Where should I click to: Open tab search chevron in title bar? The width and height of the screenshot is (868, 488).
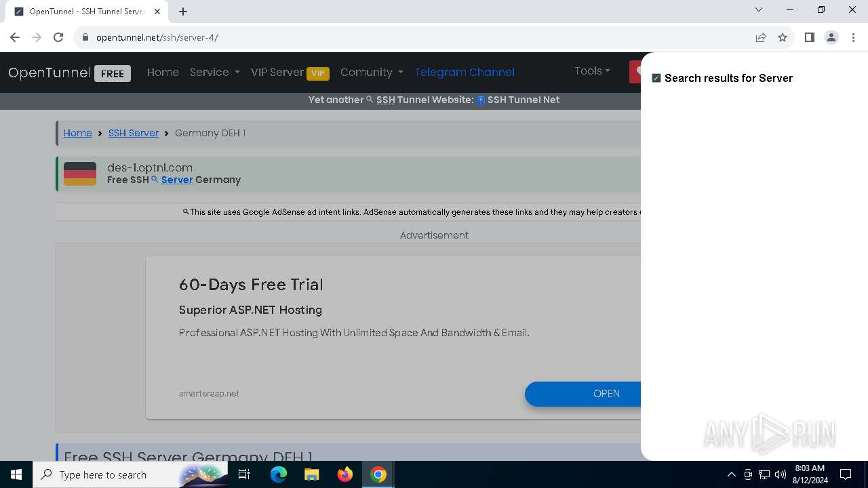759,9
